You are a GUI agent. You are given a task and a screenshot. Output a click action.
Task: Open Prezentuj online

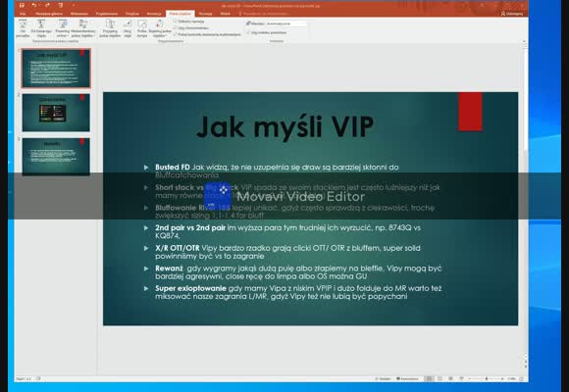point(63,28)
